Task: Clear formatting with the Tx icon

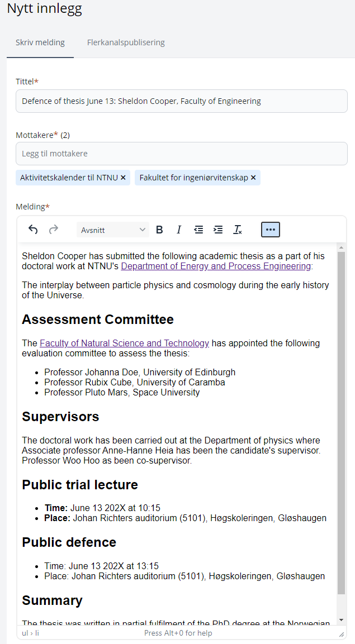Action: point(238,230)
